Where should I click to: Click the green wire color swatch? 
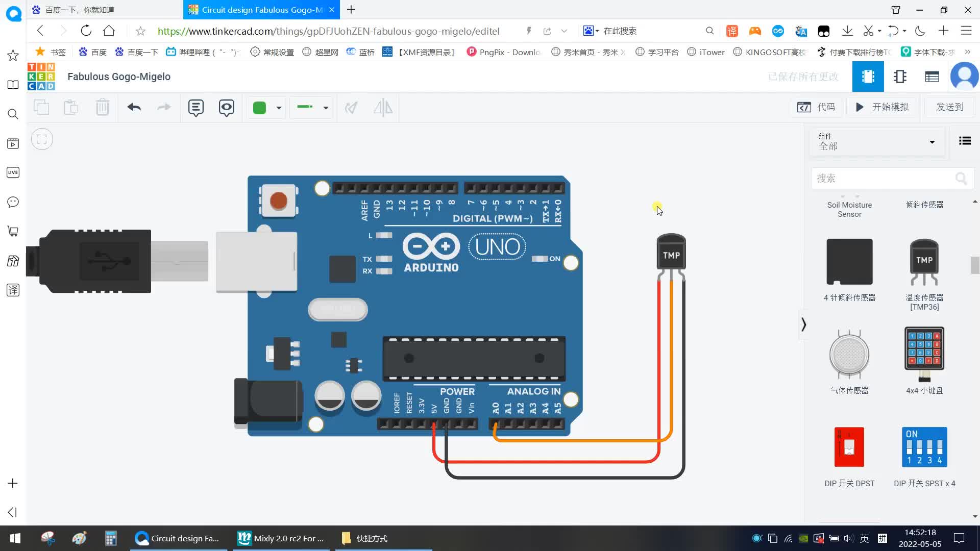(x=260, y=108)
